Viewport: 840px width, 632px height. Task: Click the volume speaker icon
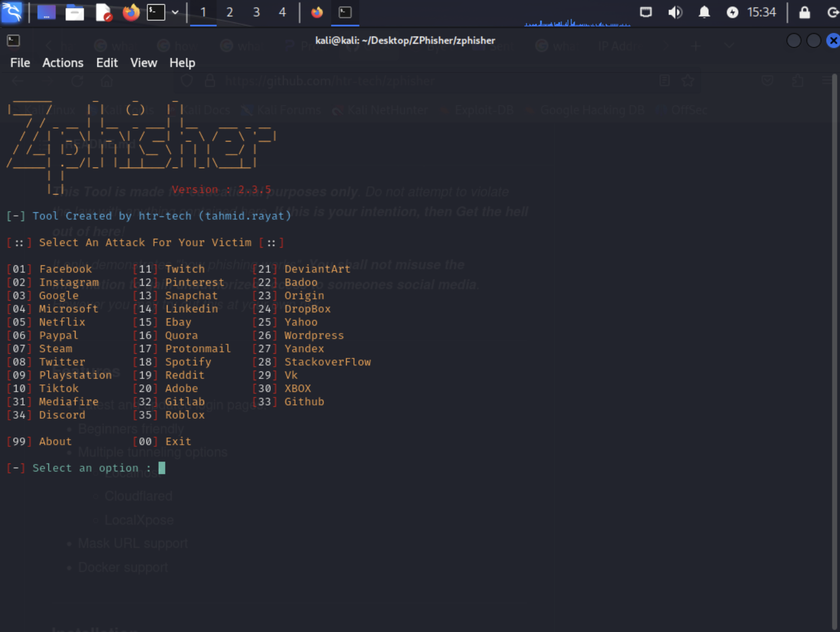pos(675,12)
